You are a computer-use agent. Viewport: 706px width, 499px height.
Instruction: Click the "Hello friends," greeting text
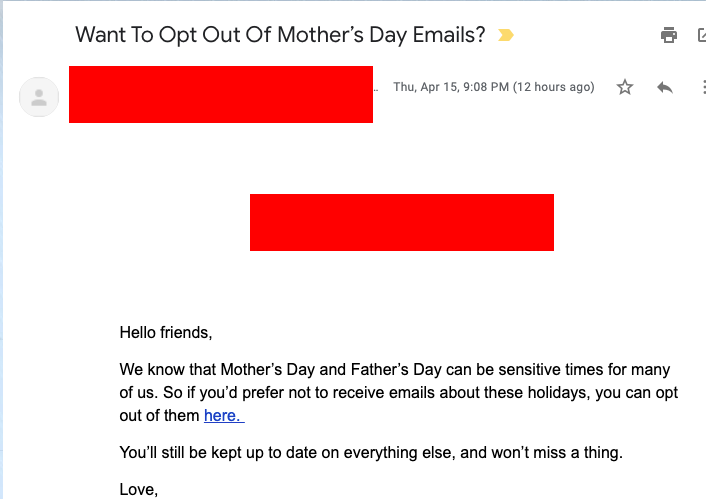pyautogui.click(x=166, y=332)
